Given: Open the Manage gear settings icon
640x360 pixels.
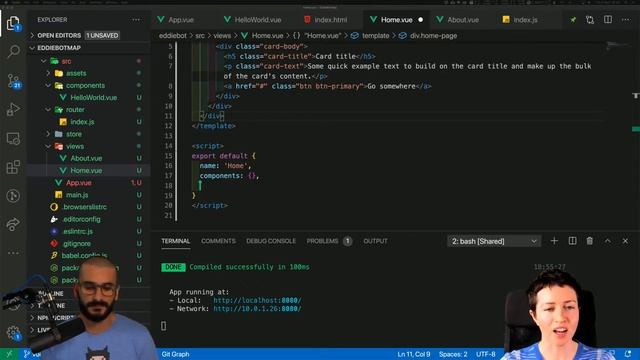Looking at the screenshot, I should coord(13,333).
